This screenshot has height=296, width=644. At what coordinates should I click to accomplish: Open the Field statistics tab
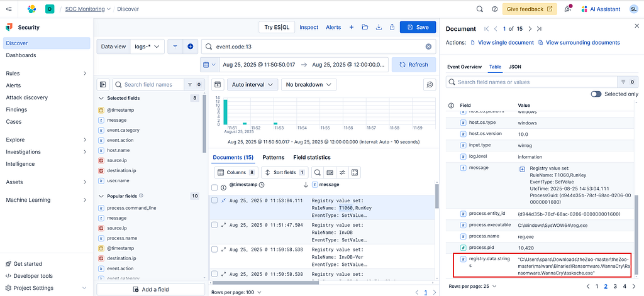coord(311,157)
